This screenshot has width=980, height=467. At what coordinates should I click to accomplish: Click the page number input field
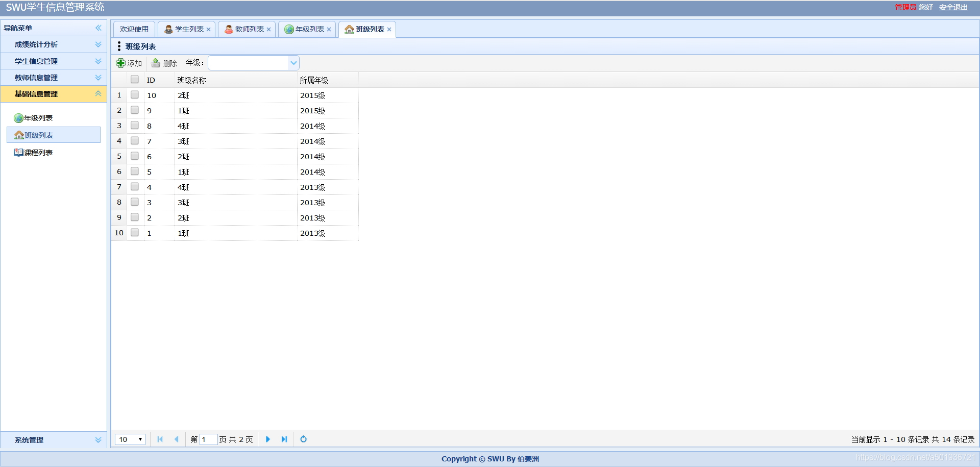tap(208, 439)
